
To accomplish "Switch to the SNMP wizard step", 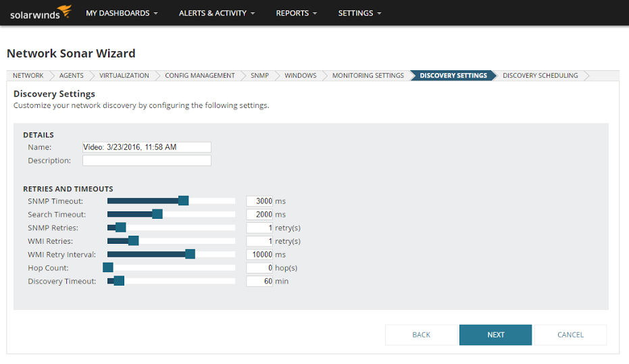I will coord(259,76).
